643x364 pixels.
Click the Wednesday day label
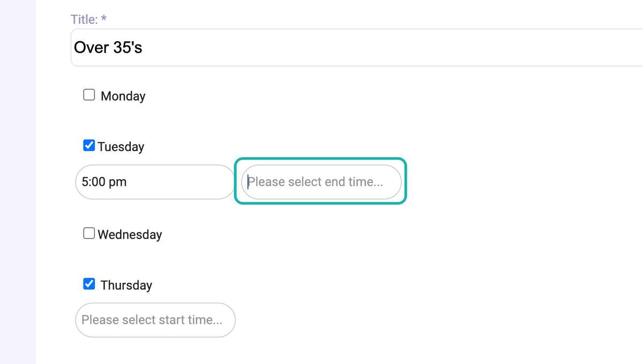tap(130, 234)
